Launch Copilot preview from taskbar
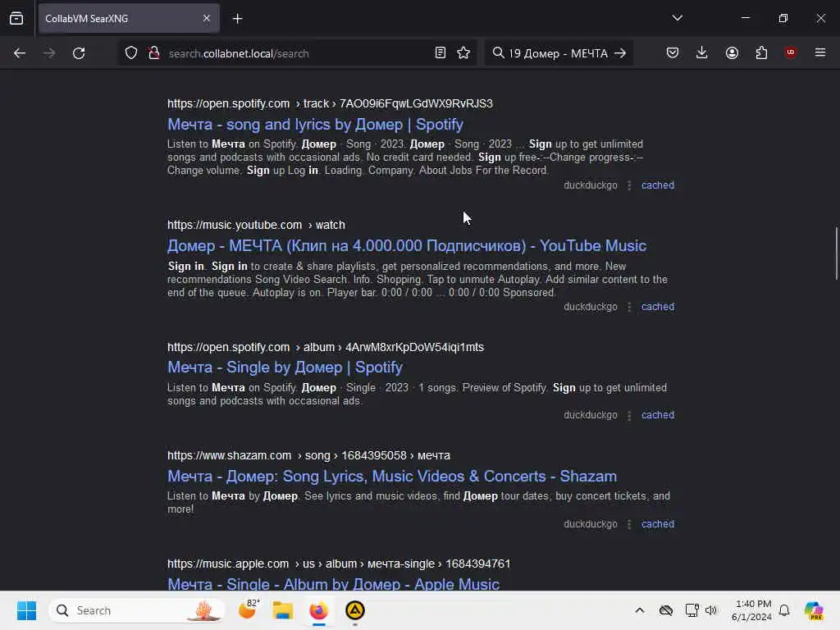The width and height of the screenshot is (840, 630). point(814,610)
